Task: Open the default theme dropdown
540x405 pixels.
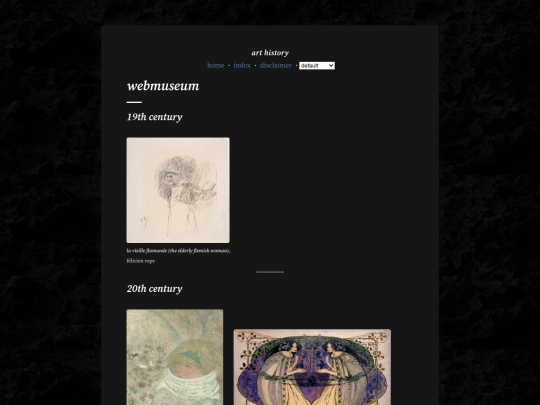Action: 317,65
